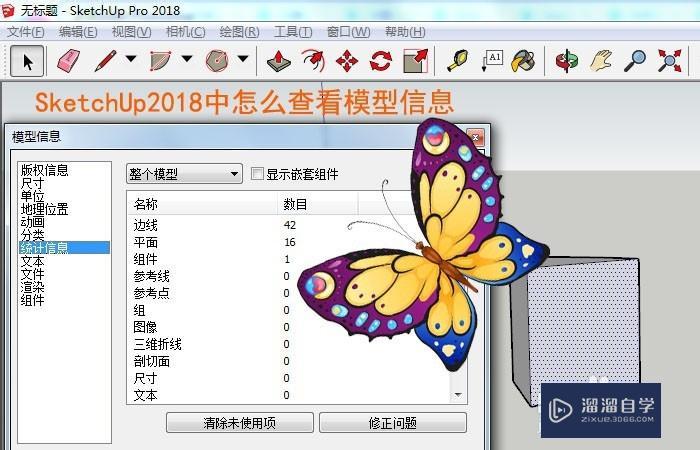Select 地理位置 in the category list
Image resolution: width=700 pixels, height=450 pixels.
[x=45, y=209]
